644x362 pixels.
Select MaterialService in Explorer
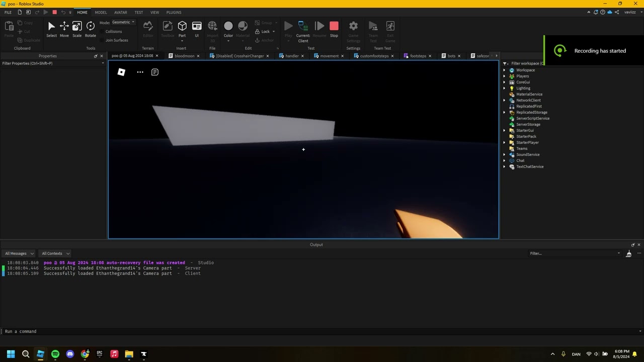coord(529,95)
